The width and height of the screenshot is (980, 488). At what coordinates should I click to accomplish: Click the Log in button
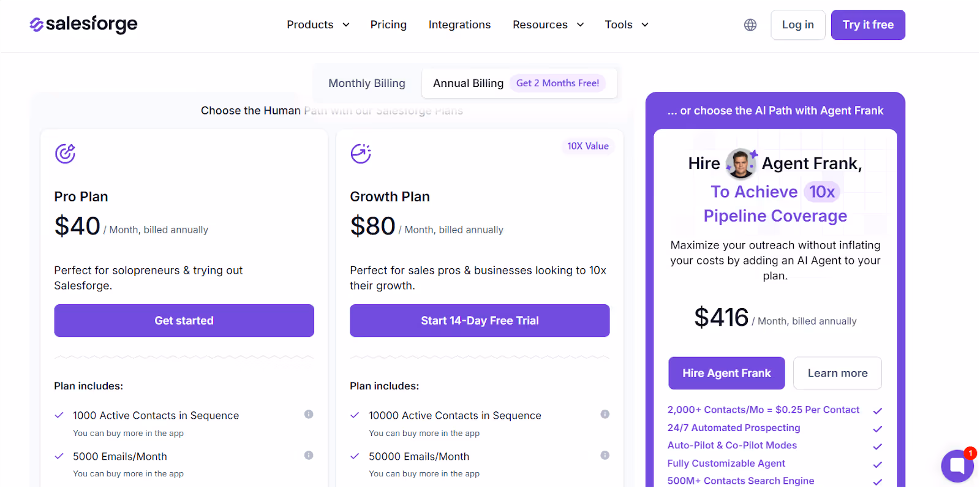pos(797,25)
